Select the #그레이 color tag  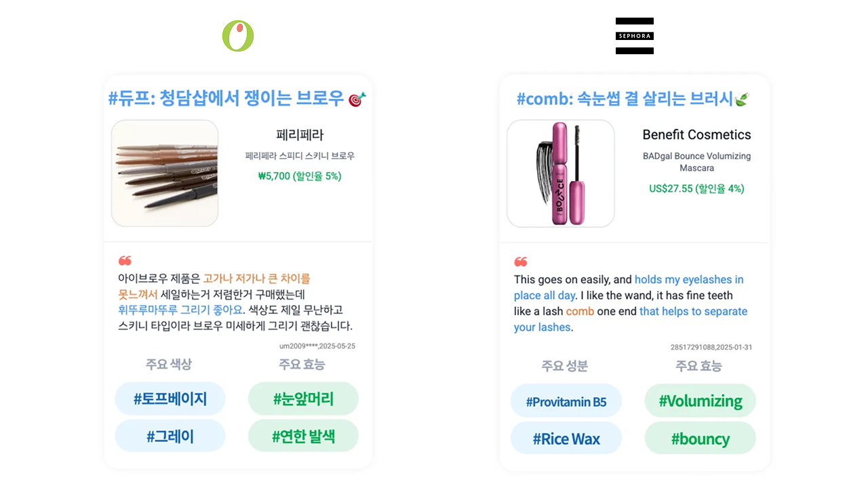coord(170,436)
